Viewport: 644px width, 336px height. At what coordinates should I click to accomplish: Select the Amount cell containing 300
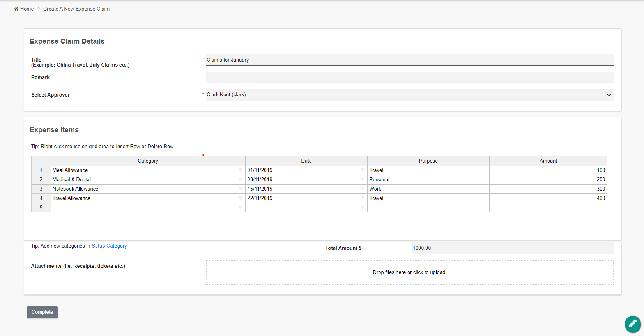[548, 189]
